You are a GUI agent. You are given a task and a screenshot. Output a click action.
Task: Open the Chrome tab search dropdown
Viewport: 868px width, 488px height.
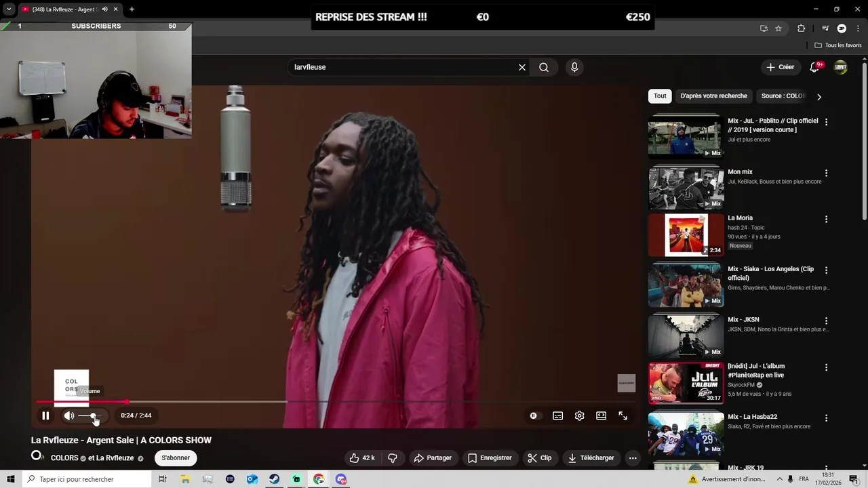(x=9, y=9)
